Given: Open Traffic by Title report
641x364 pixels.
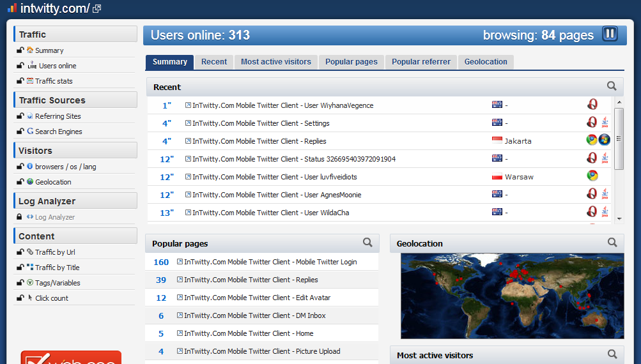Looking at the screenshot, I should click(x=58, y=268).
